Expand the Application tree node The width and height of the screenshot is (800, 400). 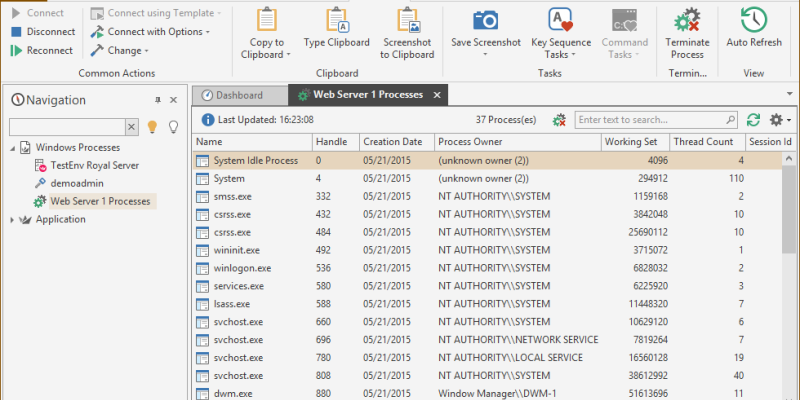point(14,220)
